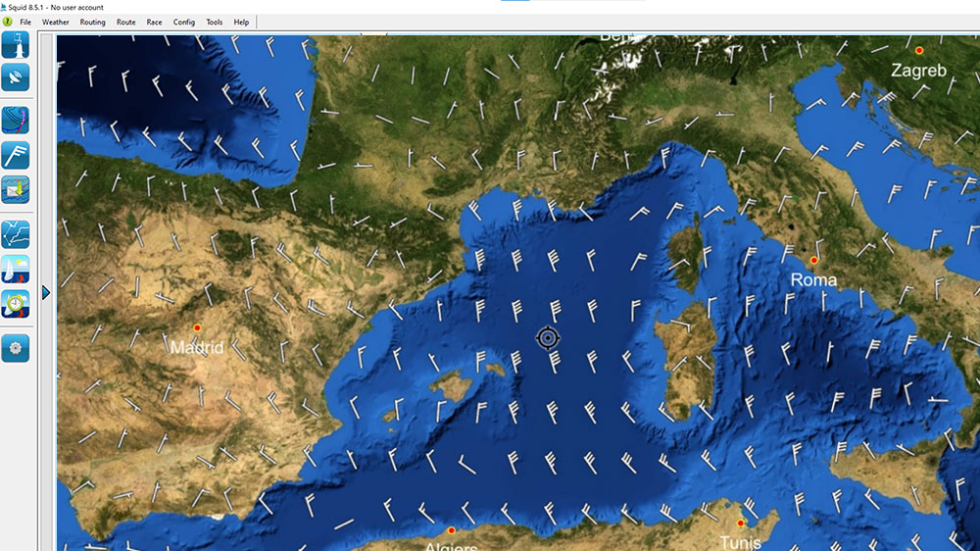This screenshot has width=980, height=551.
Task: Click the green help icon in menu bar
Action: (x=7, y=22)
